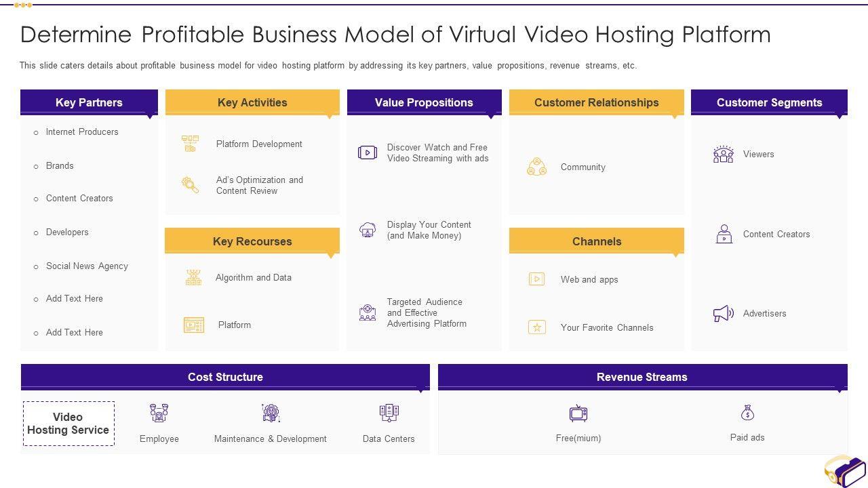The width and height of the screenshot is (868, 488).
Task: Select the Community label
Action: coord(583,167)
